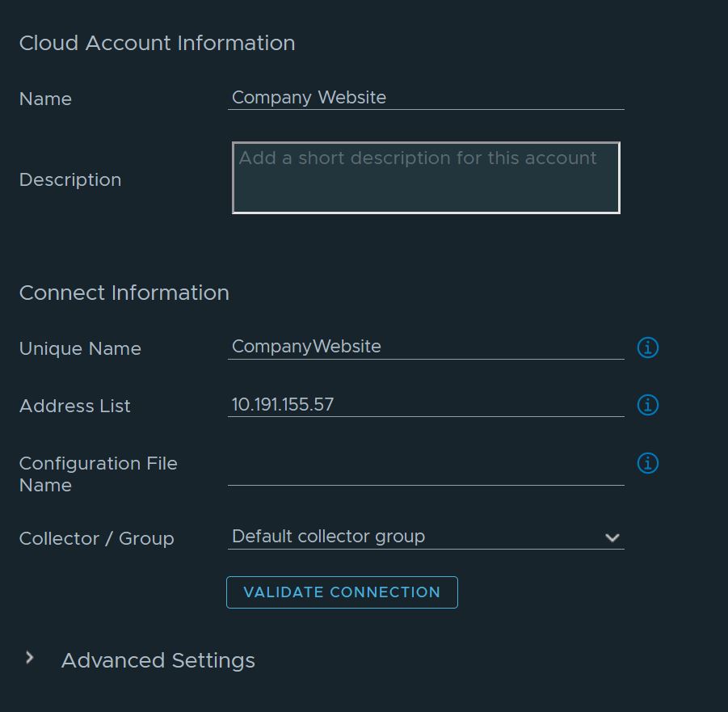Click the info icon beside Unique Name

(x=647, y=348)
